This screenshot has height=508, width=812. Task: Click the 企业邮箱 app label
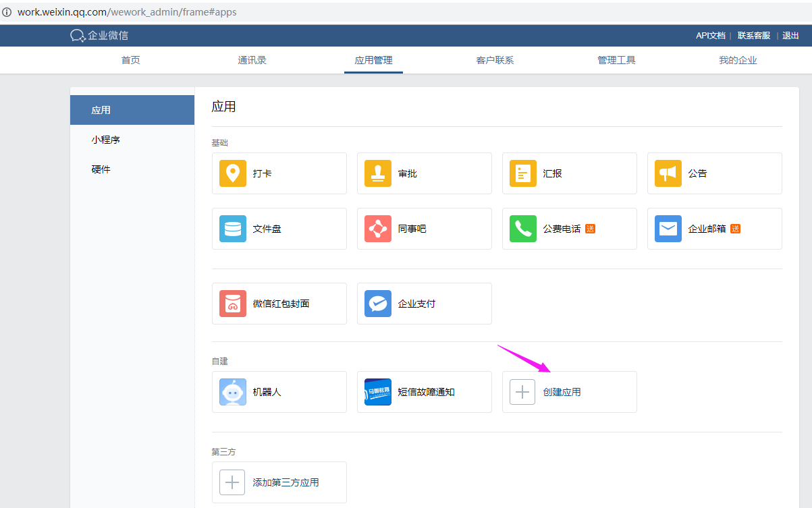pos(707,229)
